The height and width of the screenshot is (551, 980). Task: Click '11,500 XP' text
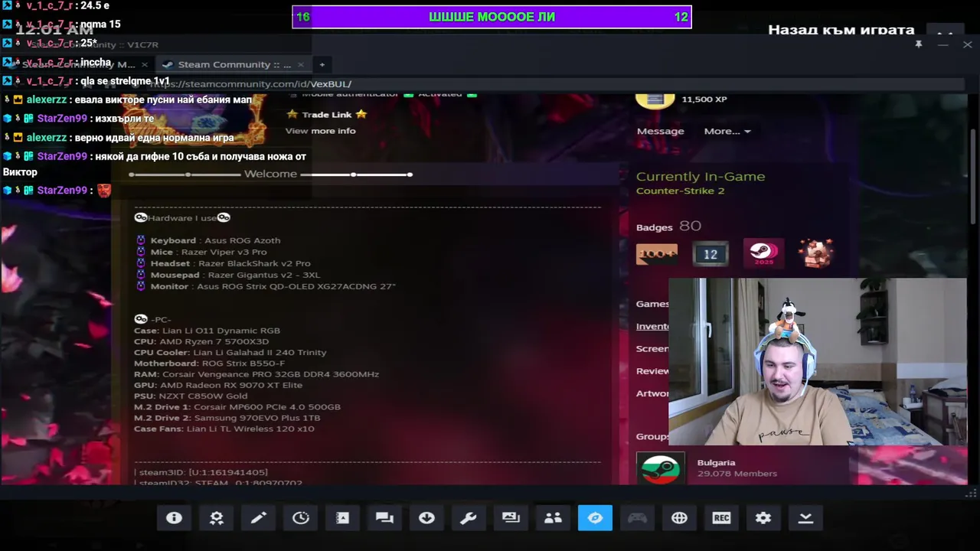point(704,99)
